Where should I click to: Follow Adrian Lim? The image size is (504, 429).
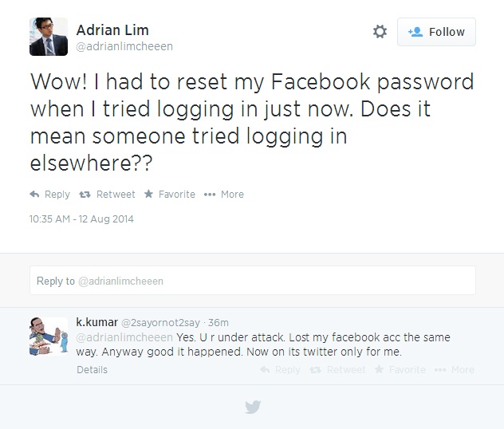pos(436,32)
